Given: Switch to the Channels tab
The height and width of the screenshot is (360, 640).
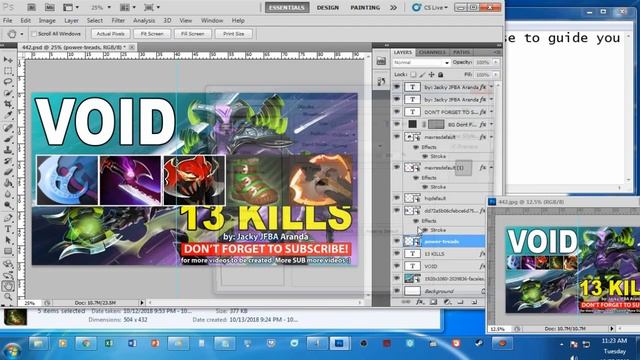Looking at the screenshot, I should (432, 52).
